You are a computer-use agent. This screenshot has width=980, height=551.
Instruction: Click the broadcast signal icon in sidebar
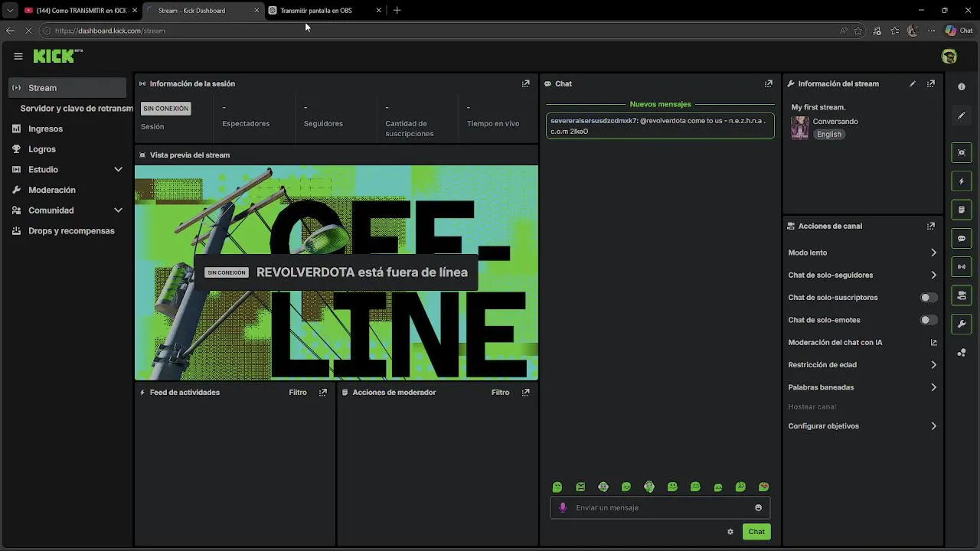(962, 267)
